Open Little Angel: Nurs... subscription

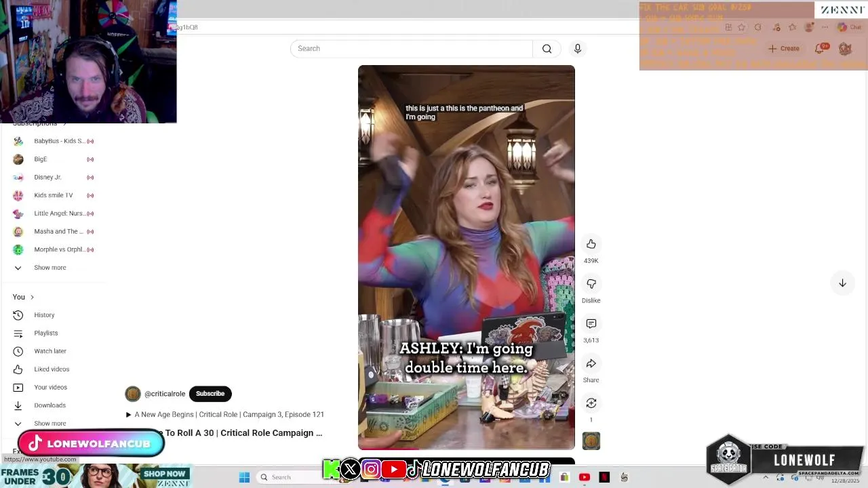click(54, 213)
